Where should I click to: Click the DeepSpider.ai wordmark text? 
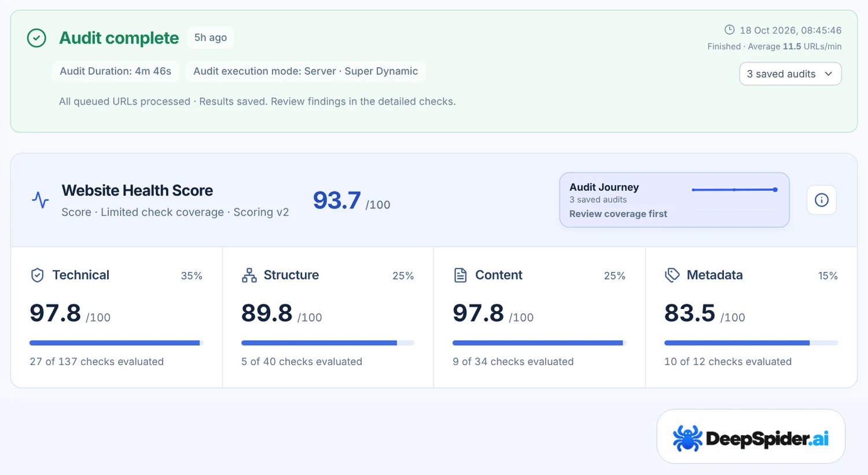coord(767,439)
